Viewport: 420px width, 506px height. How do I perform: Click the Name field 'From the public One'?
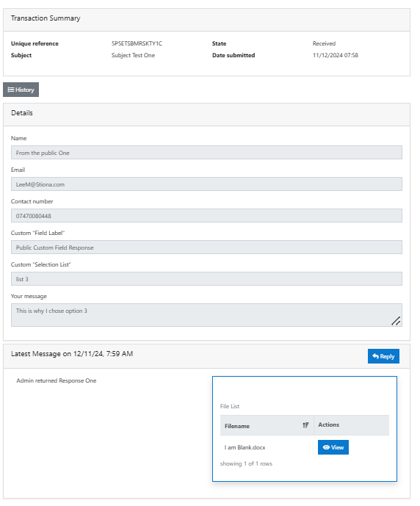click(206, 153)
